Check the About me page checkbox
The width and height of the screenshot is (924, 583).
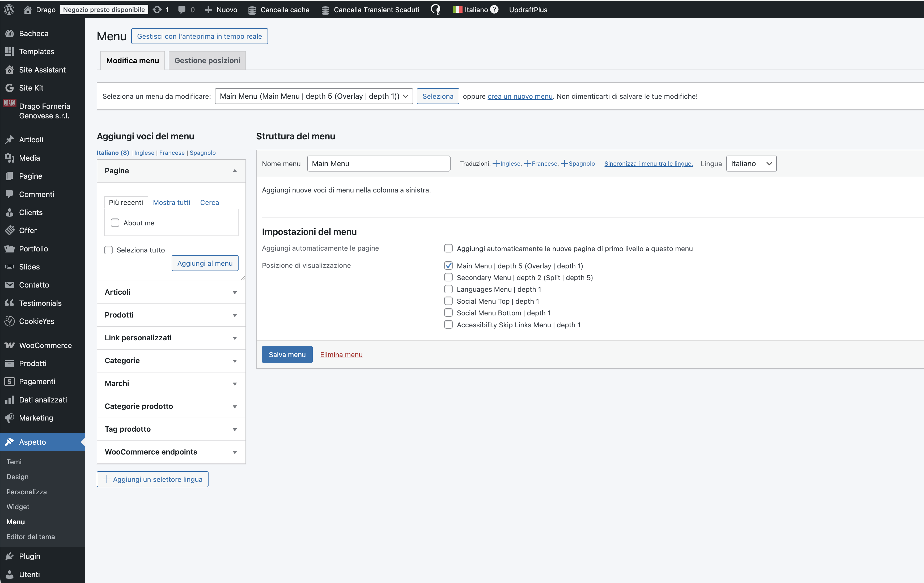(115, 223)
